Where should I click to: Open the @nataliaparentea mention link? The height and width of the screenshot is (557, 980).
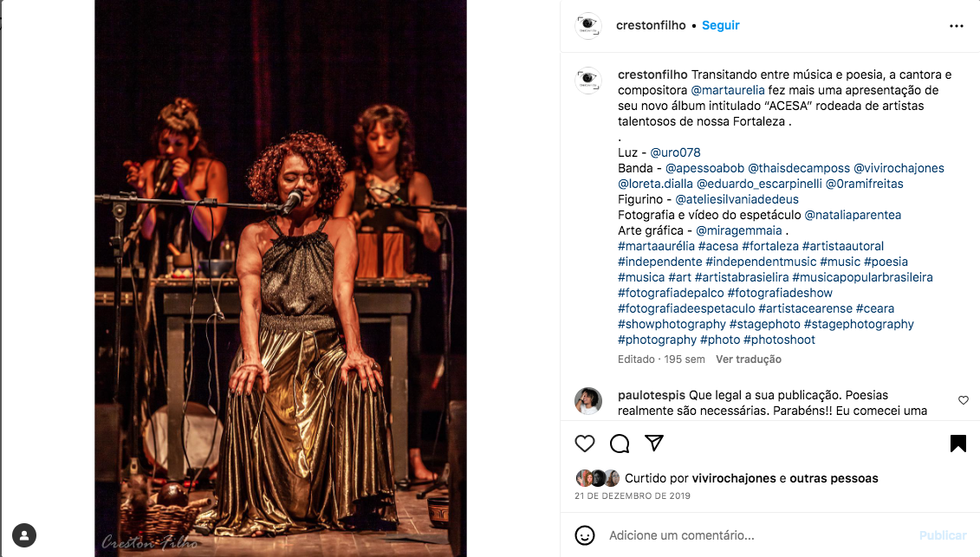(853, 215)
